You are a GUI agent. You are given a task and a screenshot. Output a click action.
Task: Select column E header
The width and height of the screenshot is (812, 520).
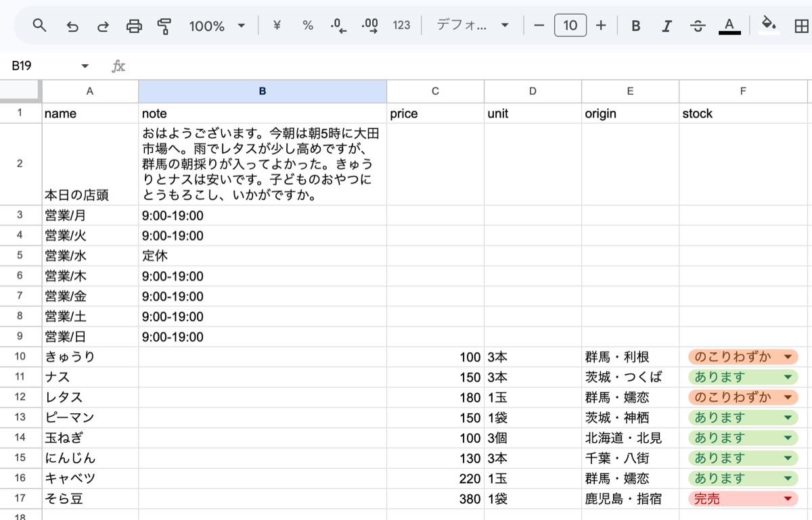click(630, 91)
